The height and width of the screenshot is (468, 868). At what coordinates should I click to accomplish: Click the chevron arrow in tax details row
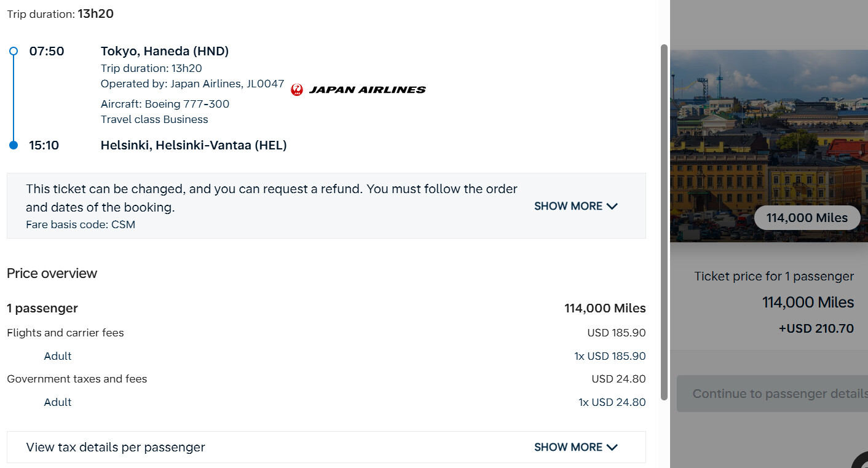tap(612, 447)
